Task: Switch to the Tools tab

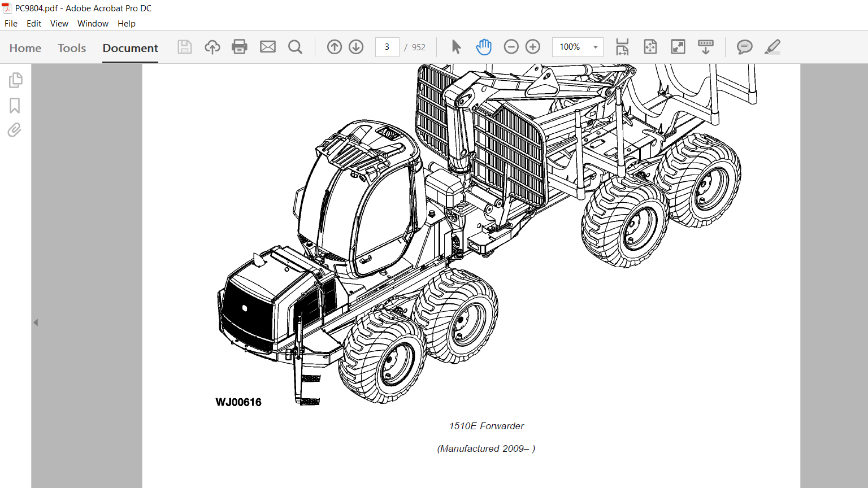Action: (x=72, y=48)
